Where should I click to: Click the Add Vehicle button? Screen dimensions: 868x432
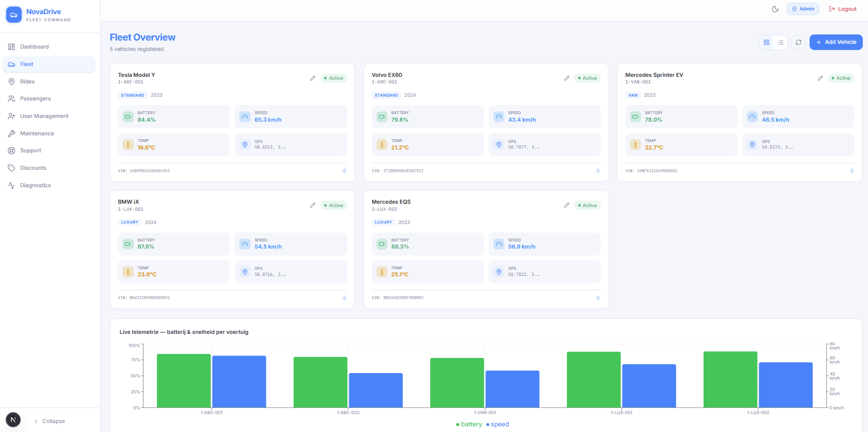pyautogui.click(x=836, y=42)
